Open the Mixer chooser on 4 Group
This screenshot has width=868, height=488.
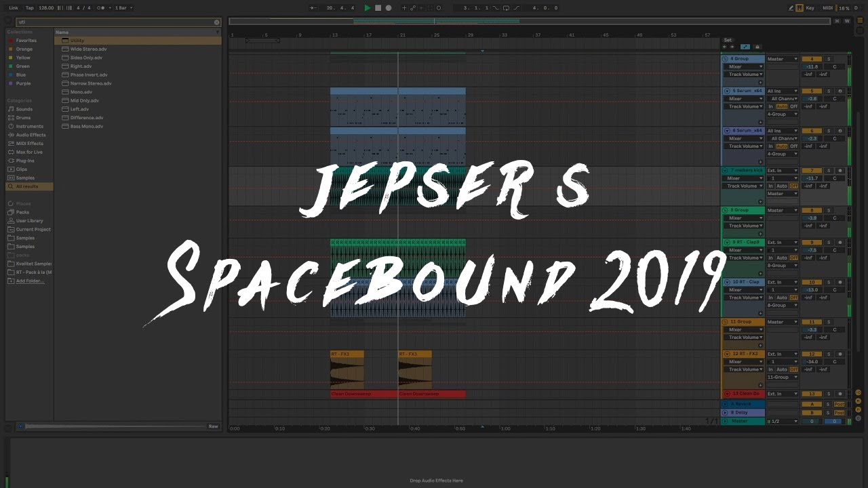[x=745, y=66]
